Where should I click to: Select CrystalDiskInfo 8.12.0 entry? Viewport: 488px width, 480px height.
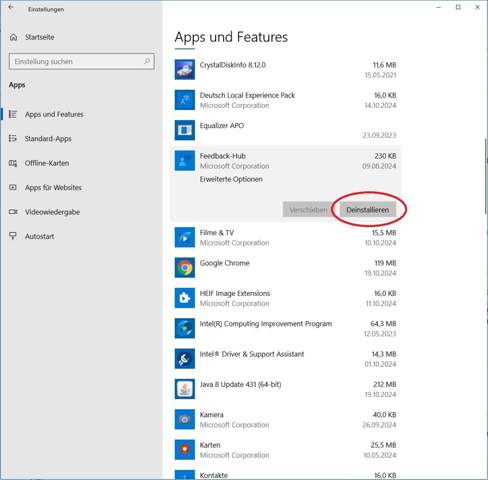[x=286, y=70]
